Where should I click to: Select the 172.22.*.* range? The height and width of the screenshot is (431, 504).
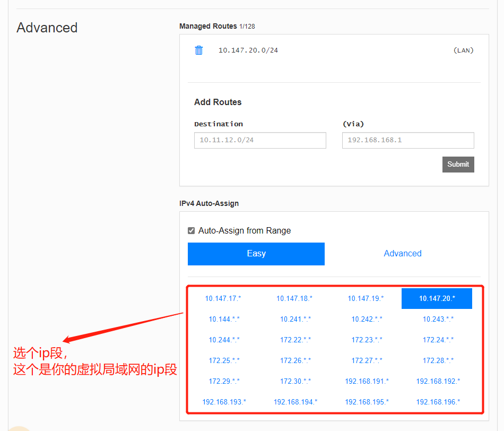pos(296,340)
